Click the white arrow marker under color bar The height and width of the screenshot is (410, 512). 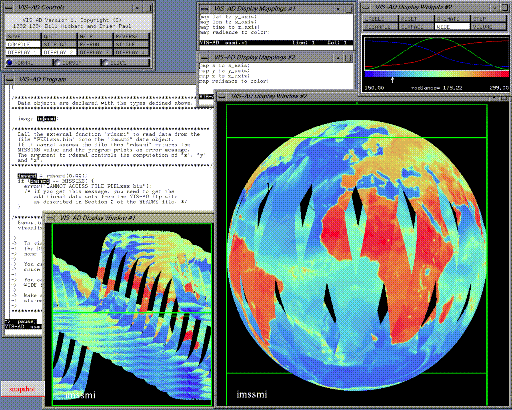coord(393,80)
